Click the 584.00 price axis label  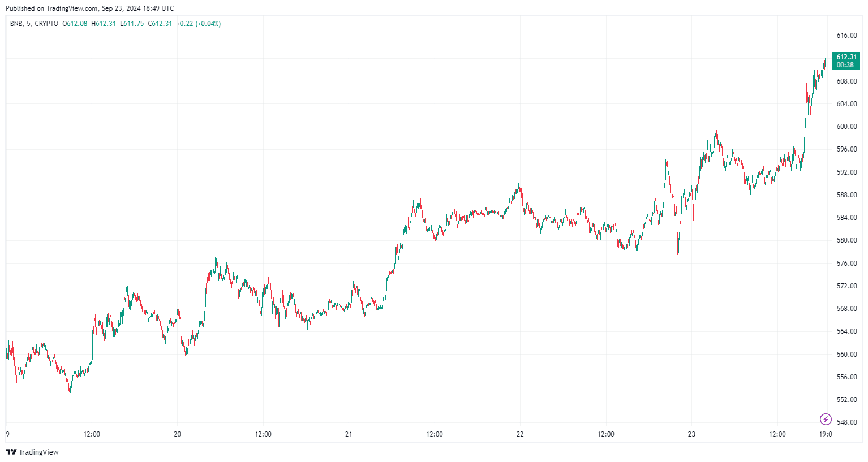point(846,218)
